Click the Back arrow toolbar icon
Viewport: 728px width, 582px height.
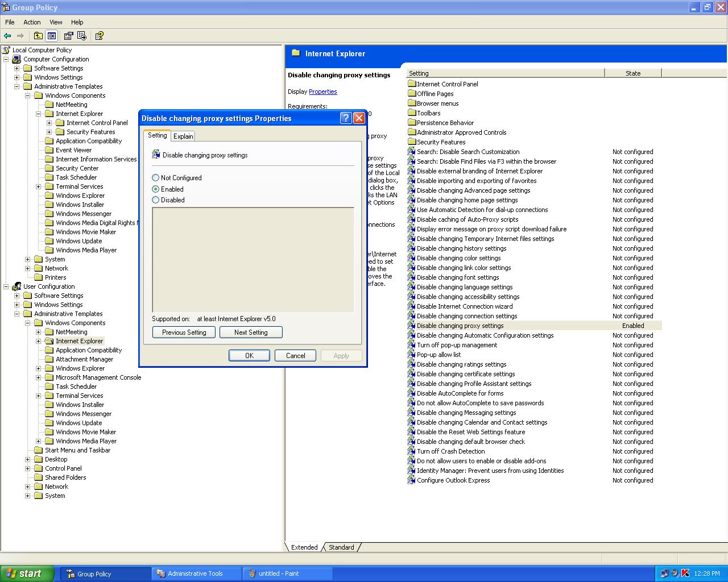7,36
